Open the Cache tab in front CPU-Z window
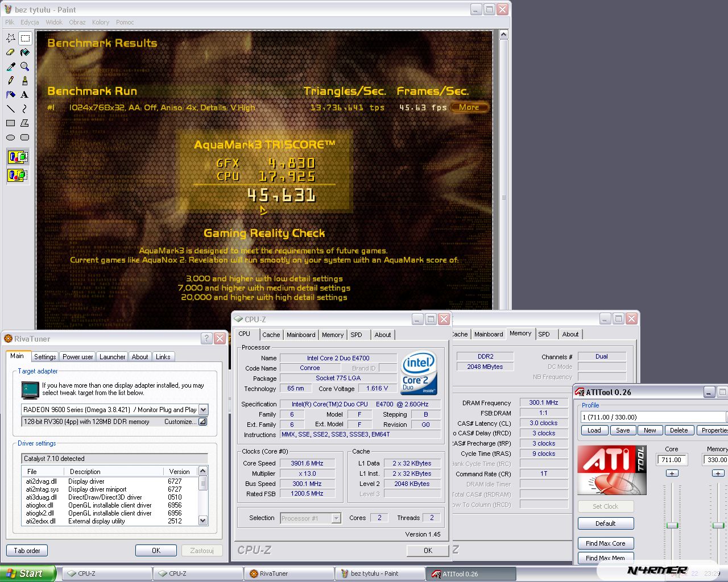The image size is (728, 582). [x=271, y=335]
